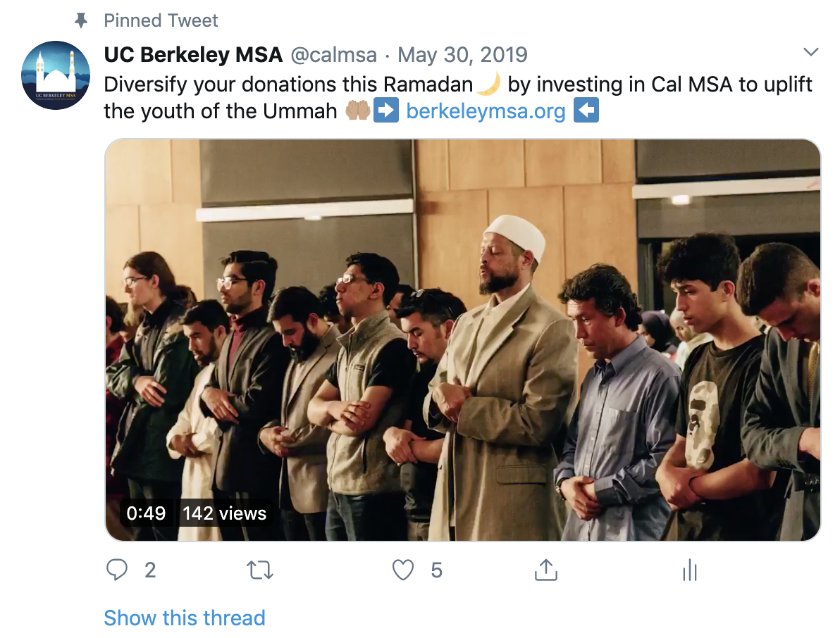
Task: Click the reply speech bubble icon
Action: tap(117, 570)
